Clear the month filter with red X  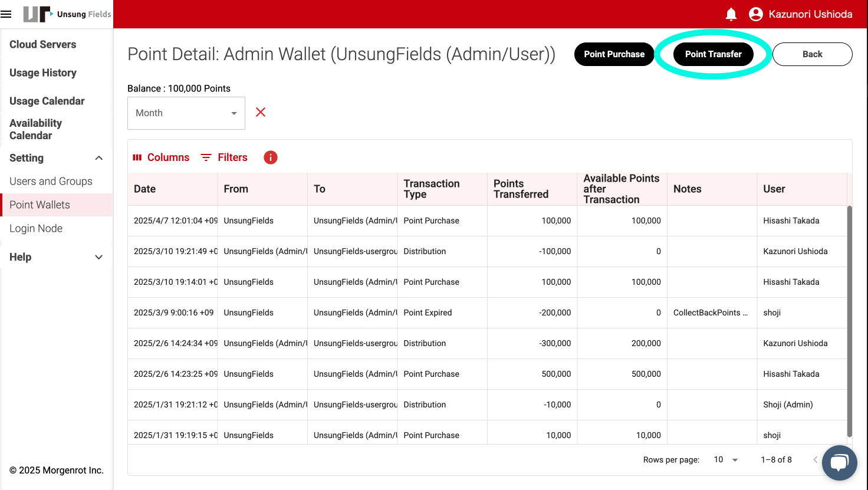[261, 112]
